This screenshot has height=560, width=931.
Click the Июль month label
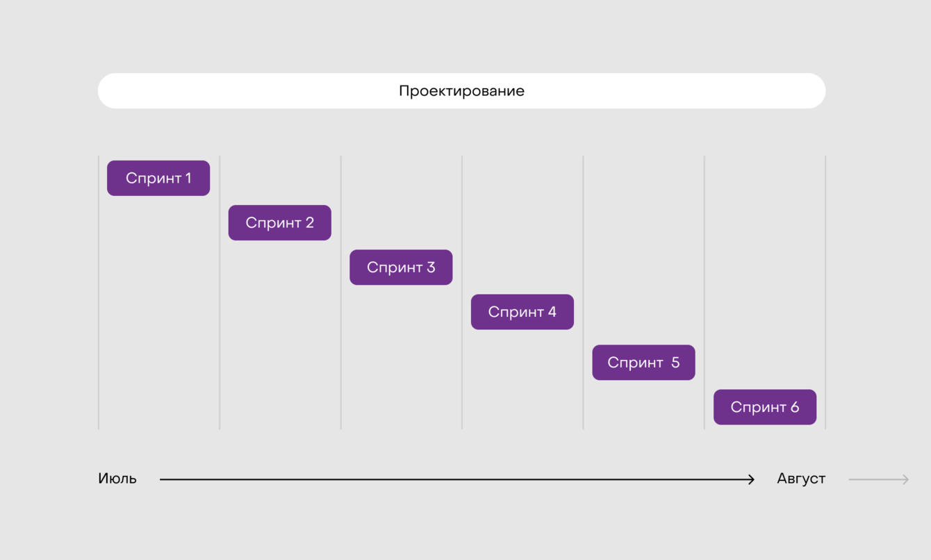[117, 479]
